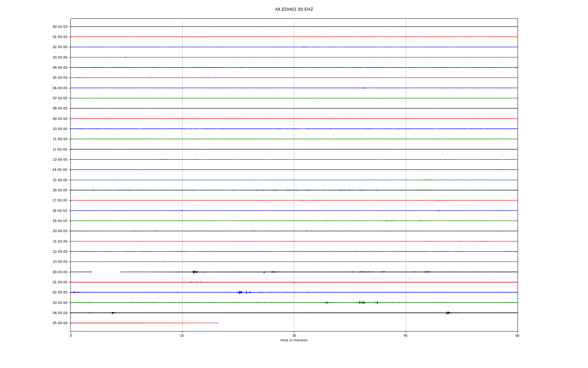
Task: Click black burst near 50 minutes on lower 04:00:00 trace
Action: pos(448,313)
